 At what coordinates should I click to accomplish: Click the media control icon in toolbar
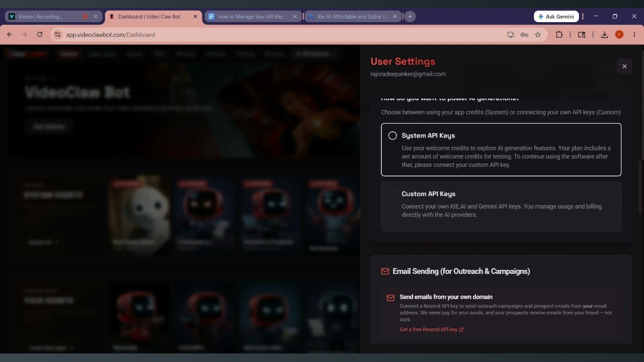click(x=582, y=35)
